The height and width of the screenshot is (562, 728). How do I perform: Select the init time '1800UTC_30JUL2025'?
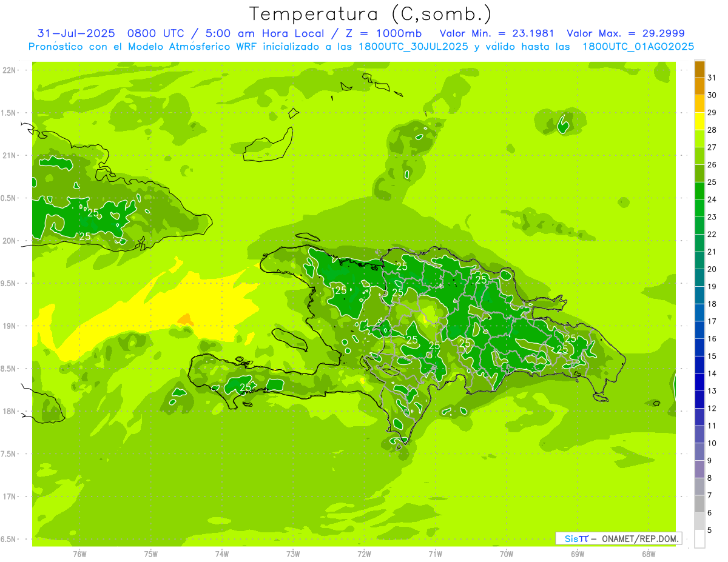pyautogui.click(x=413, y=47)
